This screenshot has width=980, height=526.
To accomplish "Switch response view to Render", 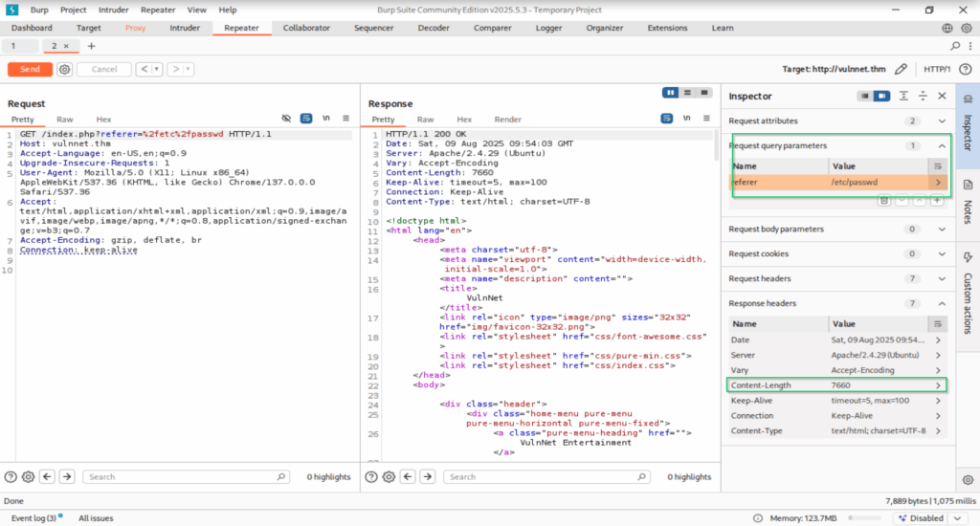I will point(507,120).
